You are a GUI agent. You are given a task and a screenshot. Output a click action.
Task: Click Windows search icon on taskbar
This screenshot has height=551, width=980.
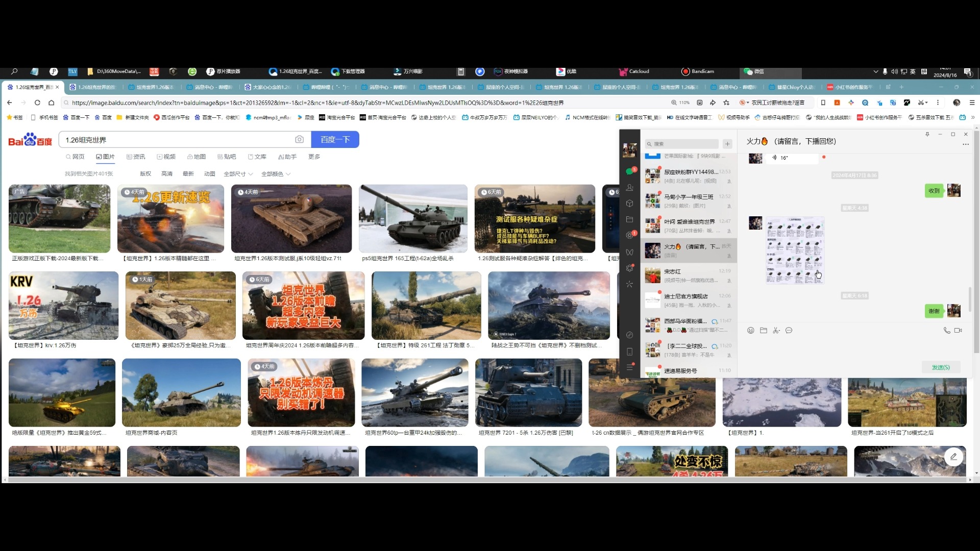pyautogui.click(x=14, y=71)
